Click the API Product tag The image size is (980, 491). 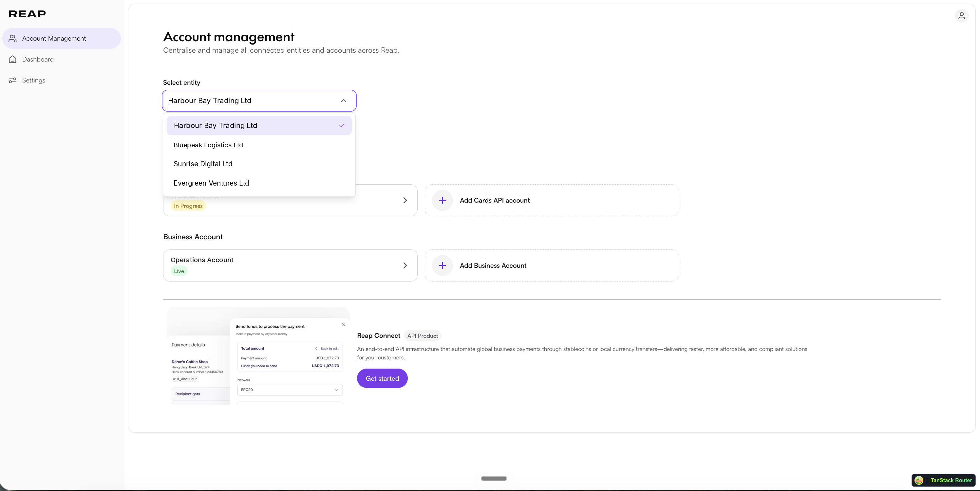coord(422,336)
